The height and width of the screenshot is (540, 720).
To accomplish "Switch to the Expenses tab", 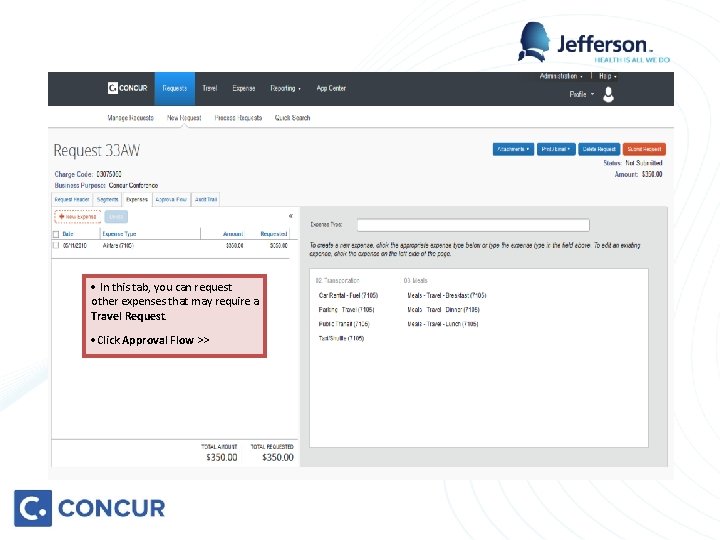I will point(137,199).
